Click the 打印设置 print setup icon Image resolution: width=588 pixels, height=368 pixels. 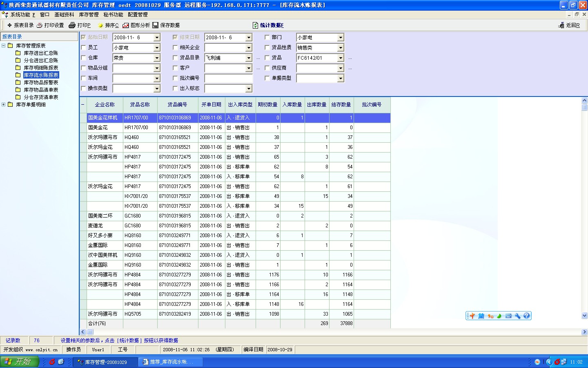(x=40, y=25)
